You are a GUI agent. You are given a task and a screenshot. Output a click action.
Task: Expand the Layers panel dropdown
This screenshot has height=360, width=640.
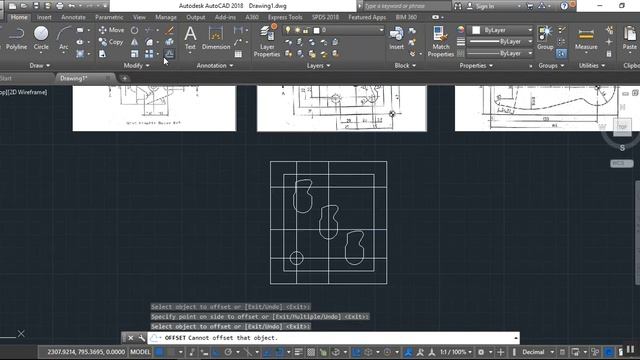[318, 65]
